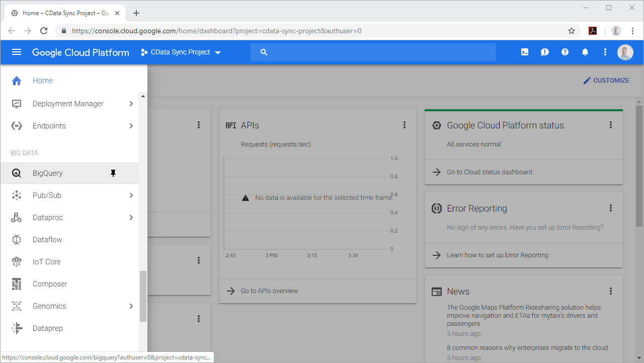The height and width of the screenshot is (363, 644).
Task: Select Home in the sidebar
Action: tap(42, 80)
